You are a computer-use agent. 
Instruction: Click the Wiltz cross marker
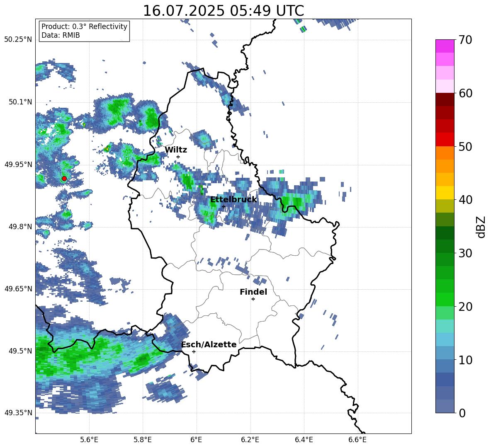[178, 157]
